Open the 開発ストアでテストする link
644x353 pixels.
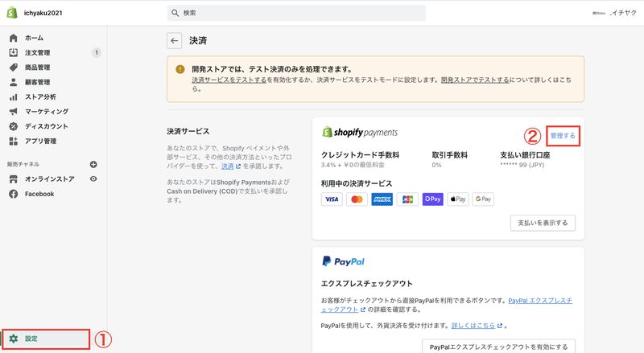(x=475, y=80)
